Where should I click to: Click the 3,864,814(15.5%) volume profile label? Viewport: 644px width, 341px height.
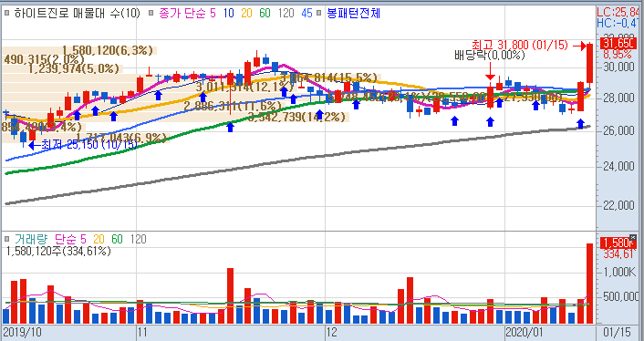tap(328, 77)
